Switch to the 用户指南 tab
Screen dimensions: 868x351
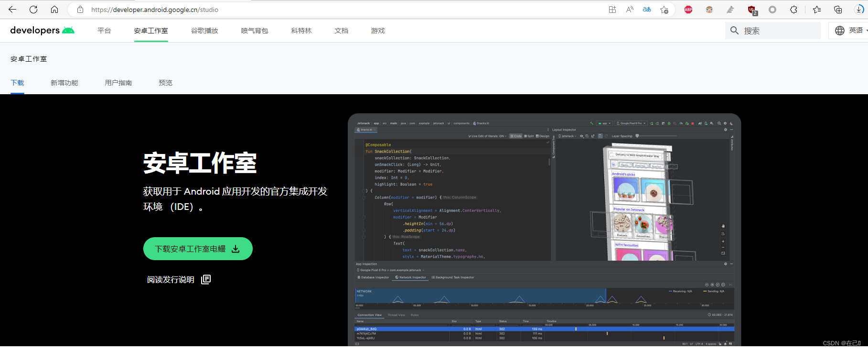[118, 83]
